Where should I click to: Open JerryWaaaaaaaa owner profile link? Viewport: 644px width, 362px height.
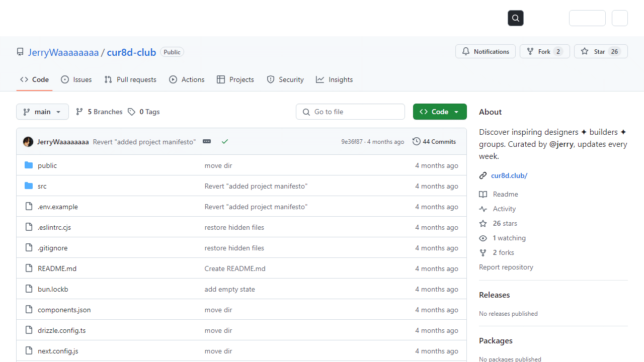(63, 52)
